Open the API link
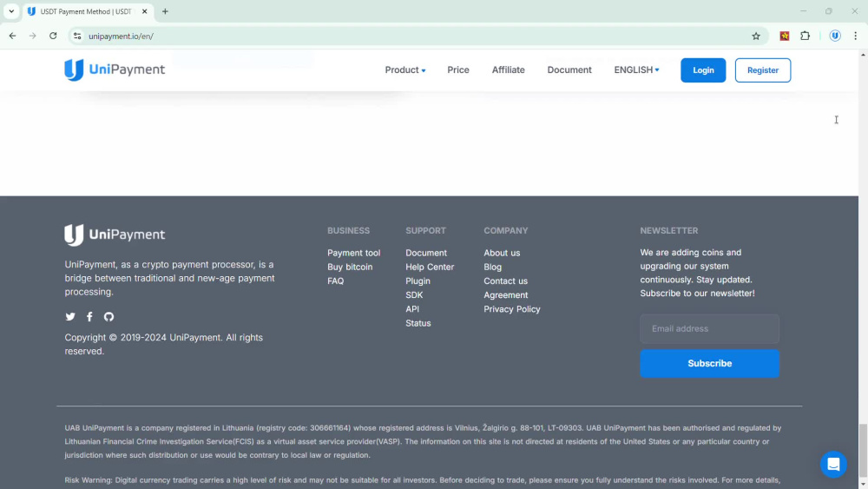Screen dimensions: 868x489 point(411,309)
